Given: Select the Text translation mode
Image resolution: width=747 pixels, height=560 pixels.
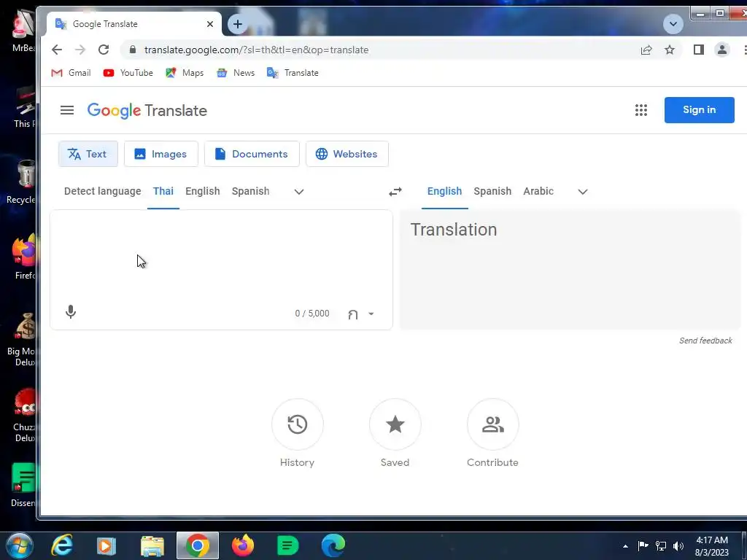Looking at the screenshot, I should pyautogui.click(x=88, y=154).
